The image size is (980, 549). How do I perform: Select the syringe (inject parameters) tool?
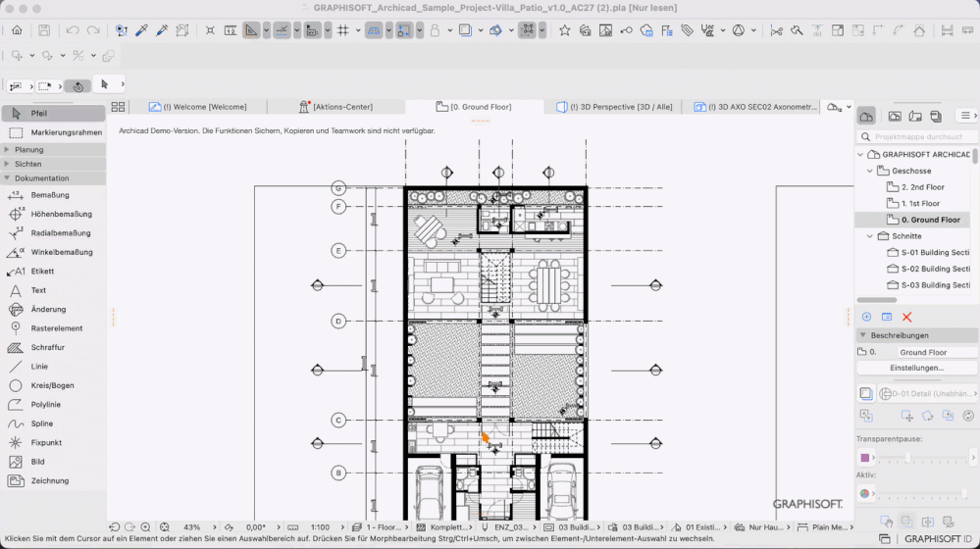pos(163,30)
